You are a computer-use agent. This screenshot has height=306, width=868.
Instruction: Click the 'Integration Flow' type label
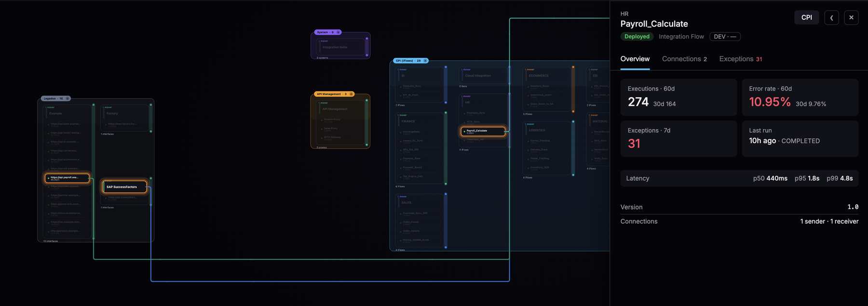click(681, 37)
